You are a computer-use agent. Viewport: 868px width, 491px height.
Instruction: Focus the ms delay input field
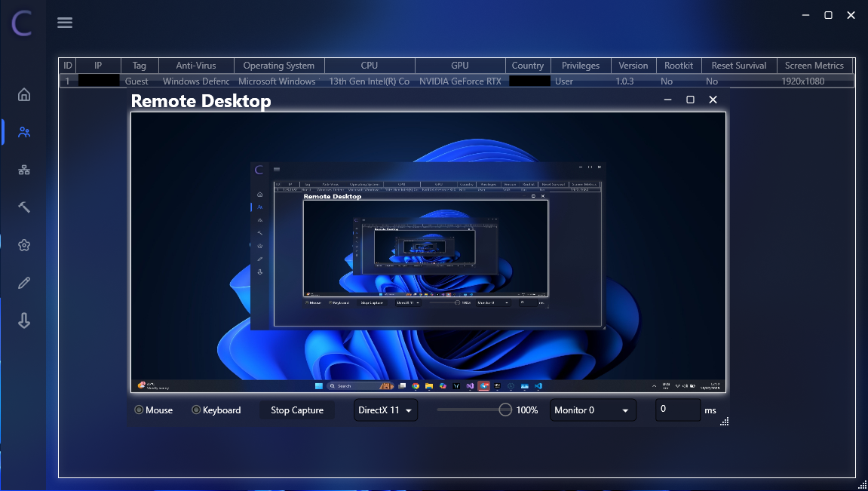coord(677,410)
